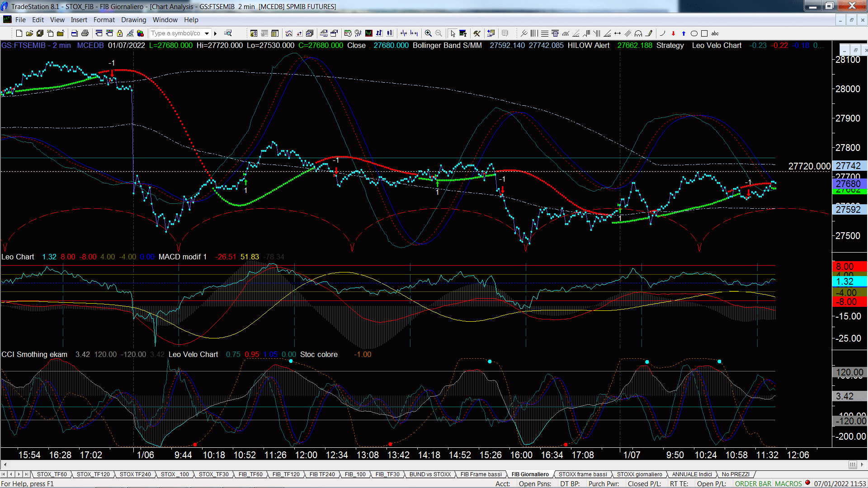This screenshot has width=868, height=488.
Task: Switch to the ANNUALE Indici tab
Action: coord(692,474)
